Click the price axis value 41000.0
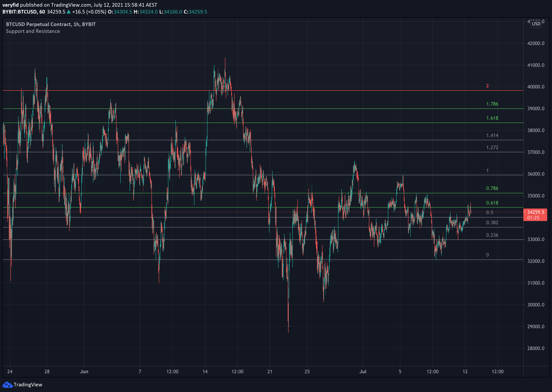The image size is (552, 392). point(536,65)
